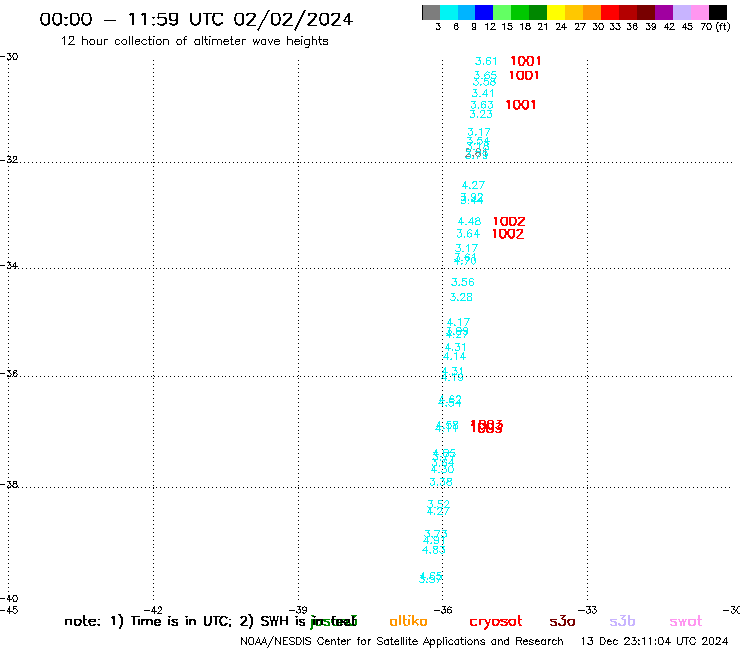This screenshot has width=740, height=650.
Task: Click the note 'Time is in UTC'
Action: tap(180, 621)
